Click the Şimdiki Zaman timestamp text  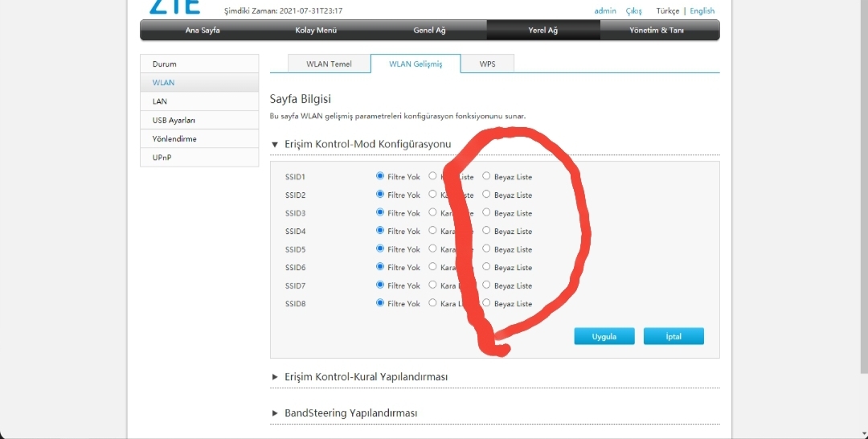click(284, 11)
